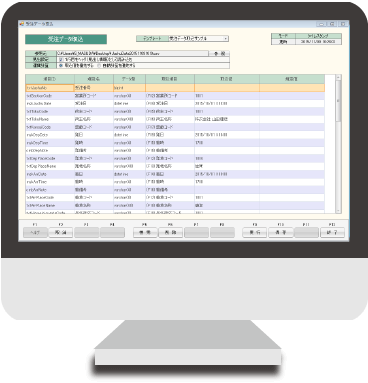Click the vertical scrollbar thumb of the grid
This screenshot has height=383, width=368.
[338, 101]
